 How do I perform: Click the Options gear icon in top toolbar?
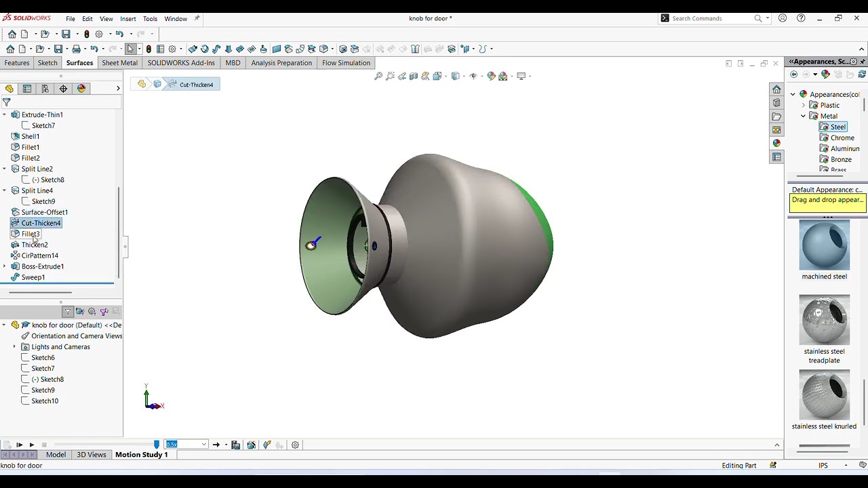[99, 34]
